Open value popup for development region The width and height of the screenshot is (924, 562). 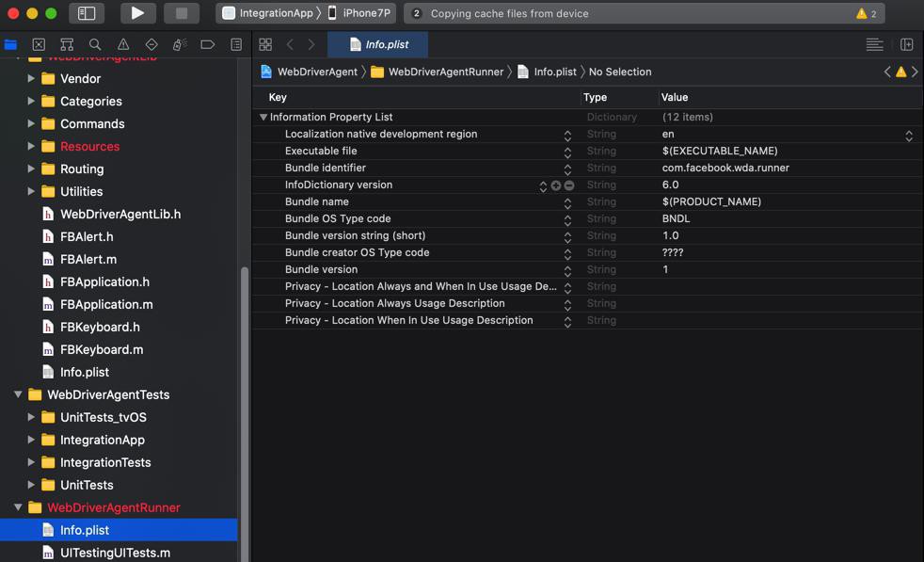[x=909, y=136]
